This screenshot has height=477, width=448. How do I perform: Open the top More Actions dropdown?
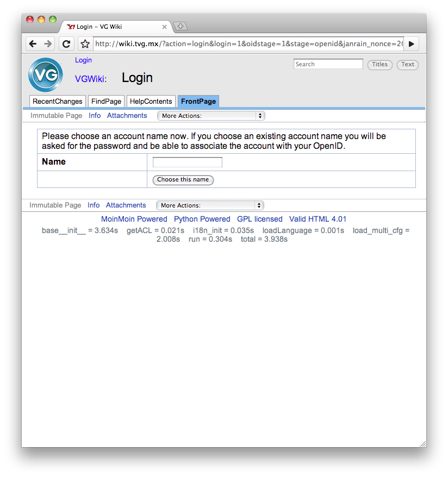pyautogui.click(x=211, y=116)
